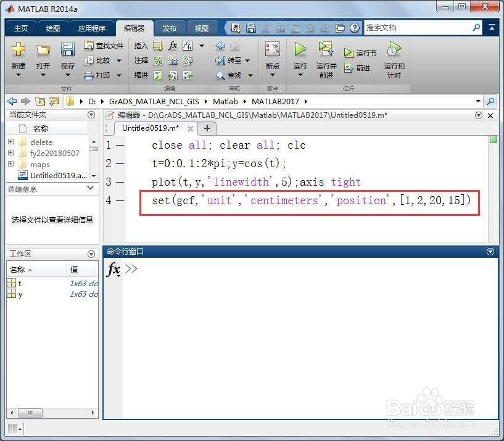Run the script with the green Run arrow

click(300, 49)
